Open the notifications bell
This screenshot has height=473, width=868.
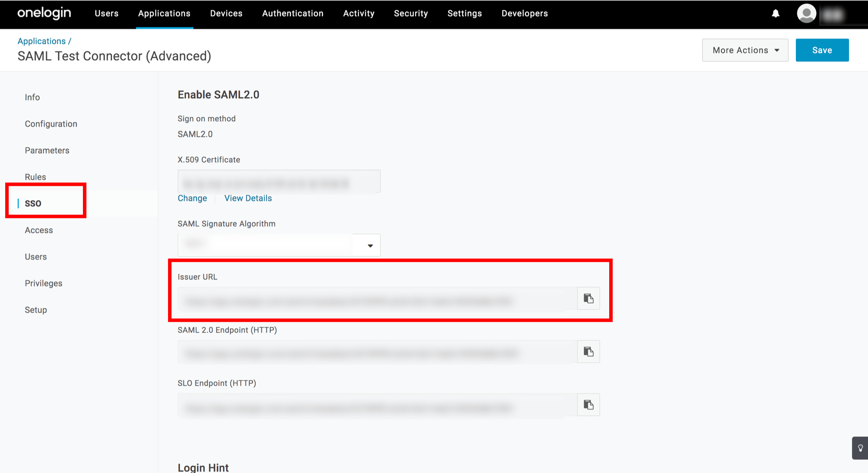pos(776,13)
